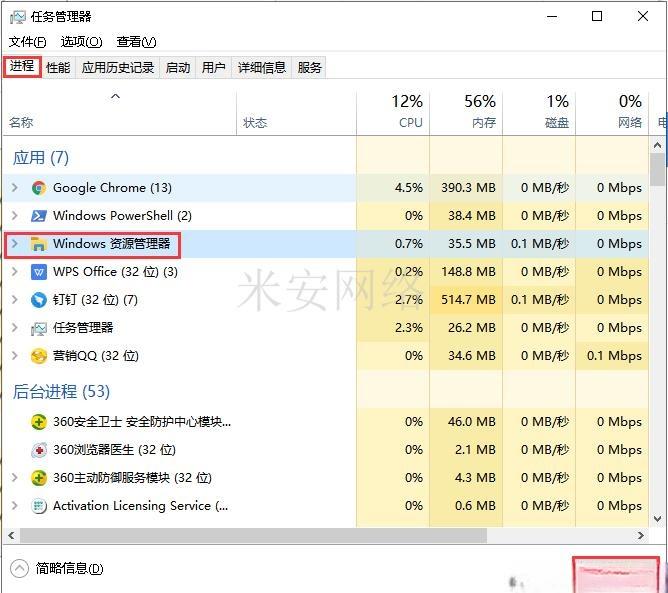The height and width of the screenshot is (593, 668).
Task: Click the 360安全卫士 icon
Action: tap(39, 422)
